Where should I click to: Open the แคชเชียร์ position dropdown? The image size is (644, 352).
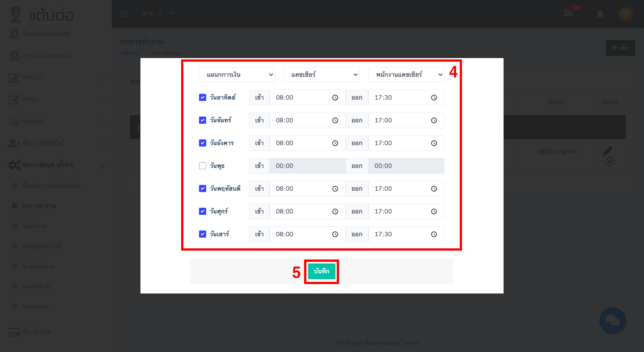322,75
